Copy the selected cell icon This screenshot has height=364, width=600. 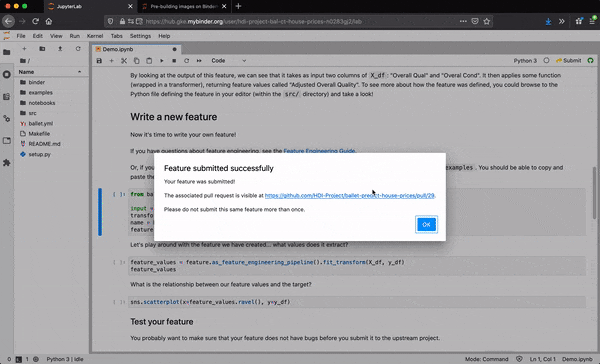[x=137, y=60]
